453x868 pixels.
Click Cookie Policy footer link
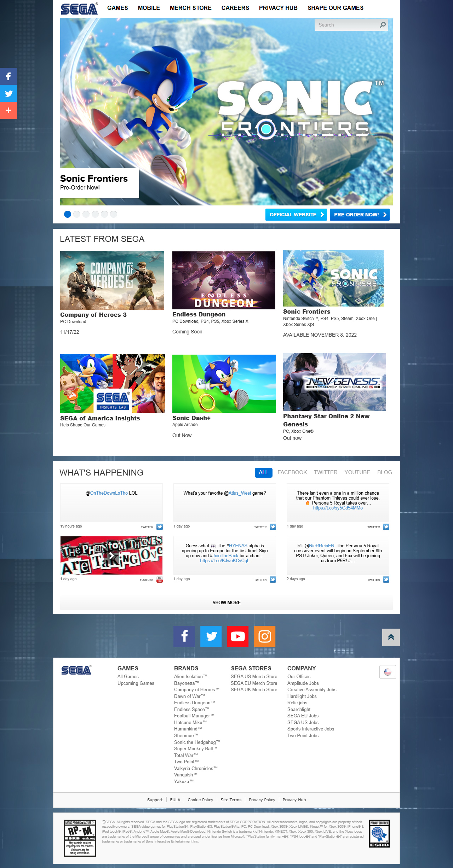[x=200, y=800]
